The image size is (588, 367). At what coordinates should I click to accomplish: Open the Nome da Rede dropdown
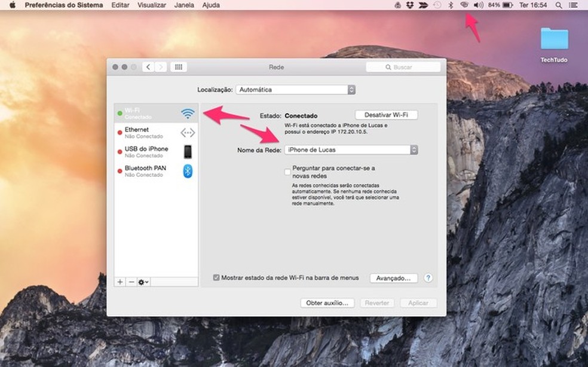click(x=351, y=149)
